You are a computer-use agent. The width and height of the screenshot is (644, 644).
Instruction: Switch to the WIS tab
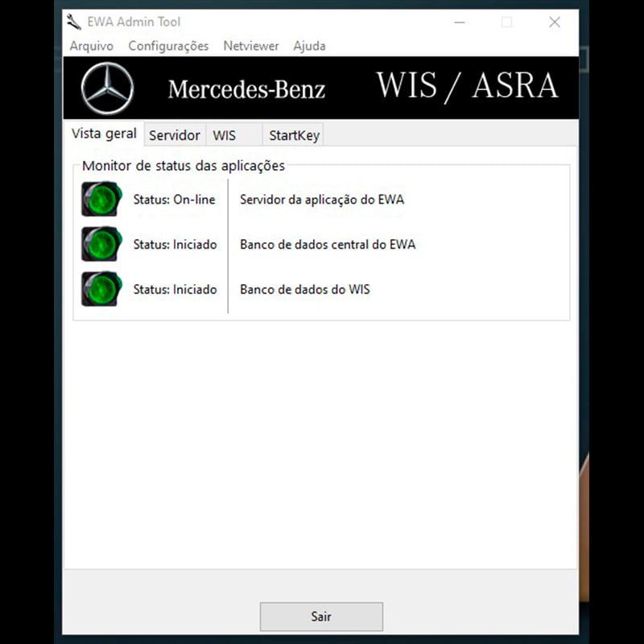(x=233, y=134)
